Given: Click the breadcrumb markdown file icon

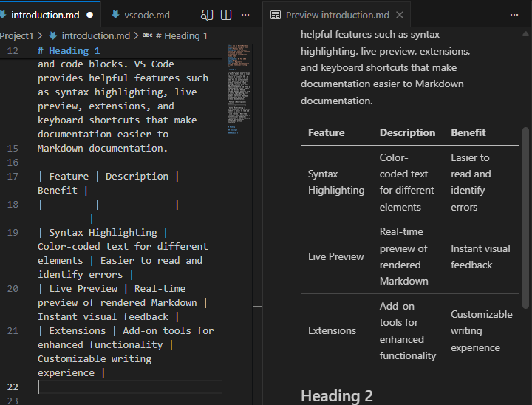Looking at the screenshot, I should click(52, 35).
